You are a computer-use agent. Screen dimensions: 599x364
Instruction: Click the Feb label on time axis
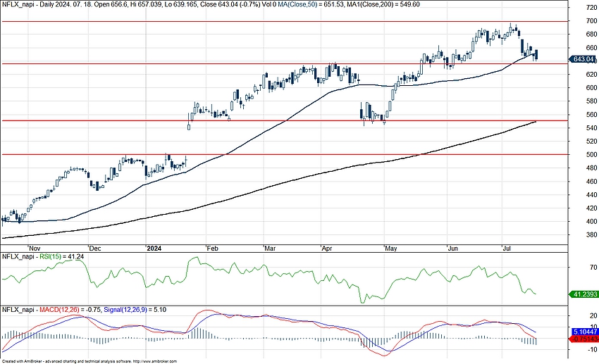(x=212, y=249)
